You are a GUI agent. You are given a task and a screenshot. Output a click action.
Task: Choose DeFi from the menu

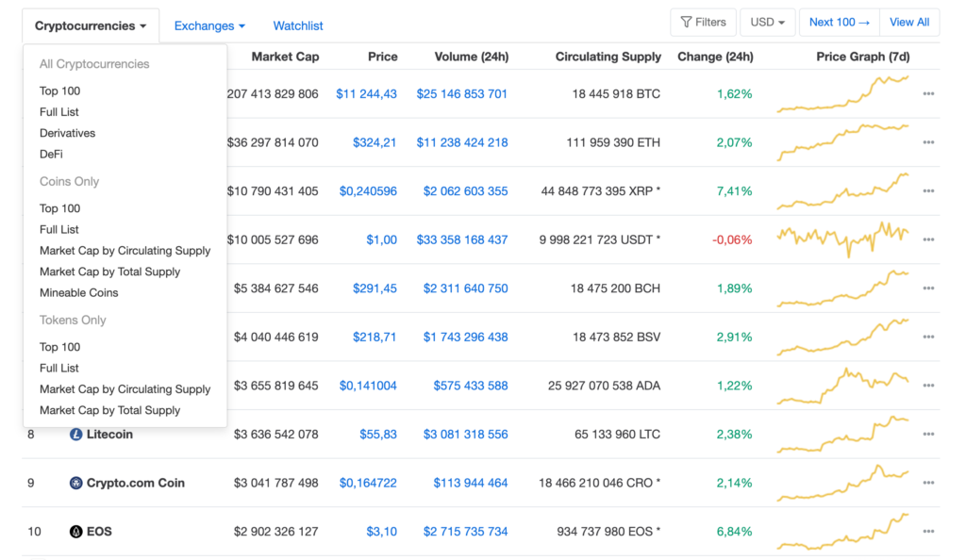coord(51,154)
